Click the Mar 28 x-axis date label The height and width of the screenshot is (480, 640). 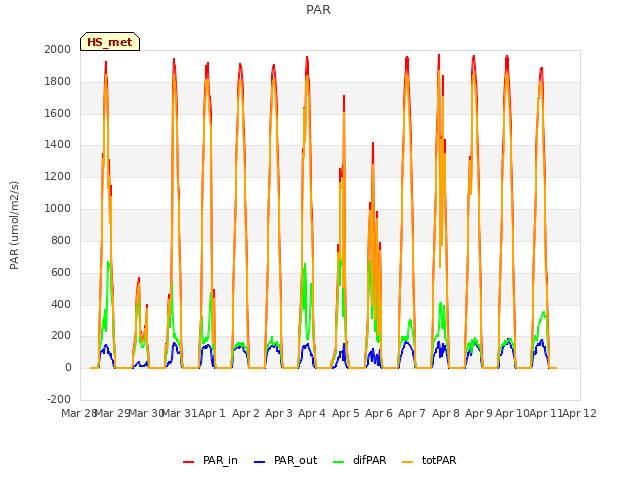79,413
